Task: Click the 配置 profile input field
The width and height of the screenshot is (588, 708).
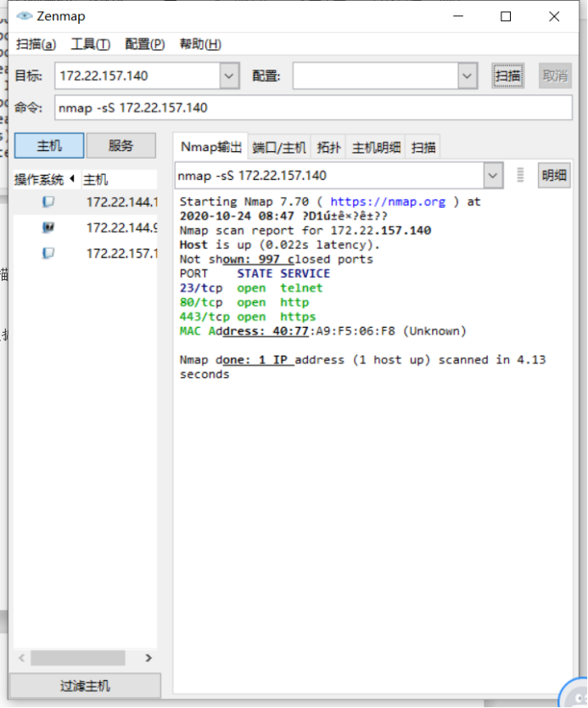Action: pos(375,76)
